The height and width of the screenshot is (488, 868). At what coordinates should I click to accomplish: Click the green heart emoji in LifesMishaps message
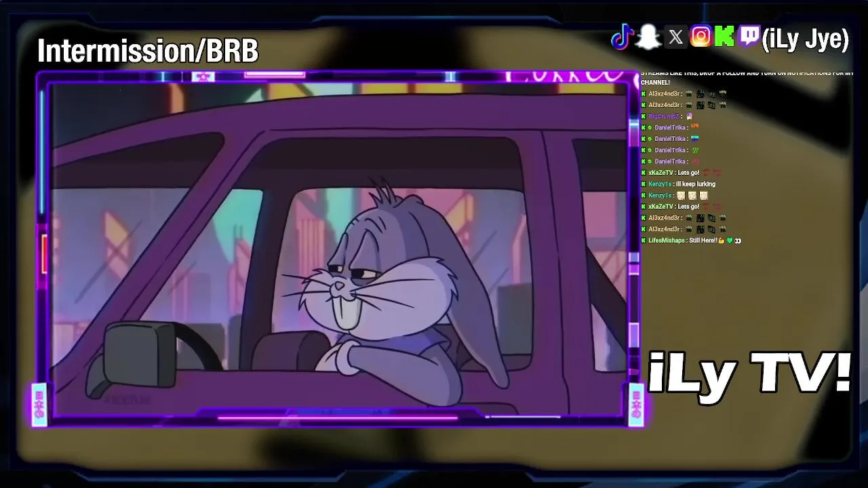click(730, 241)
